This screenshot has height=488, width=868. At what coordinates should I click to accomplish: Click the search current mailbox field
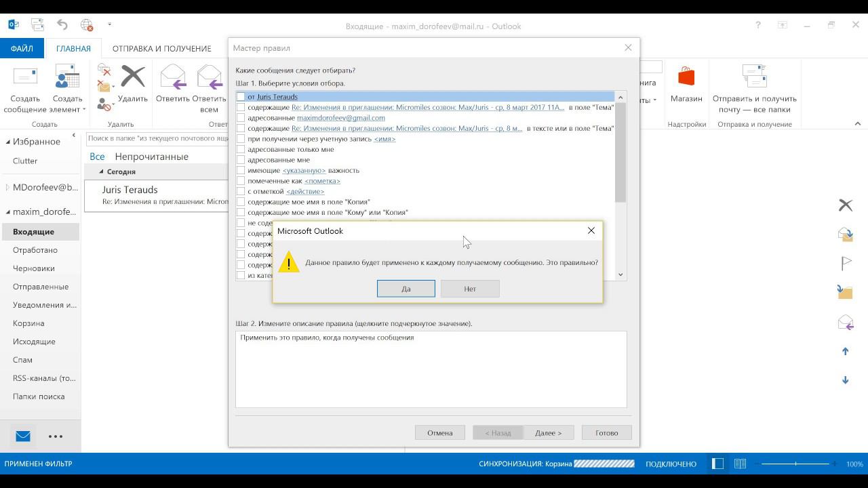[x=157, y=138]
